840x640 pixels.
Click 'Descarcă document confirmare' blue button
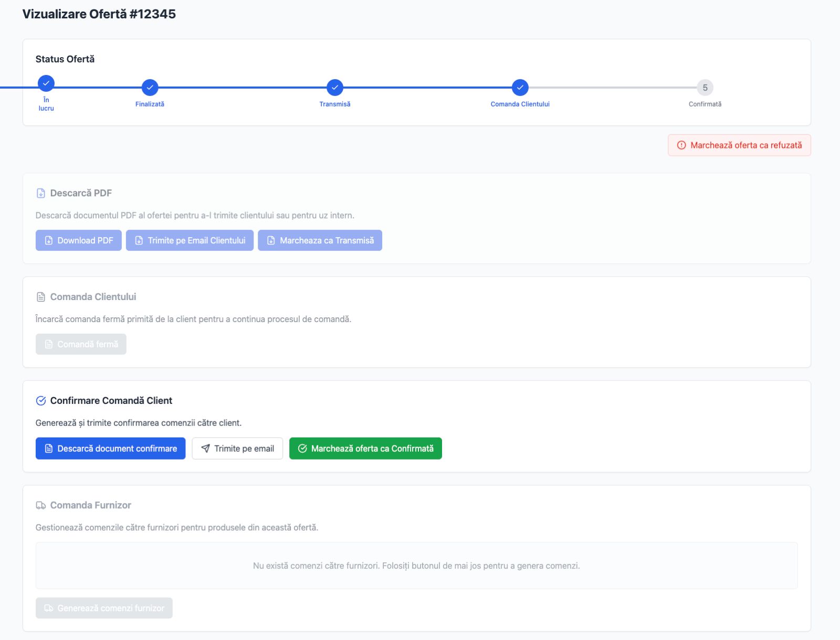pyautogui.click(x=110, y=449)
